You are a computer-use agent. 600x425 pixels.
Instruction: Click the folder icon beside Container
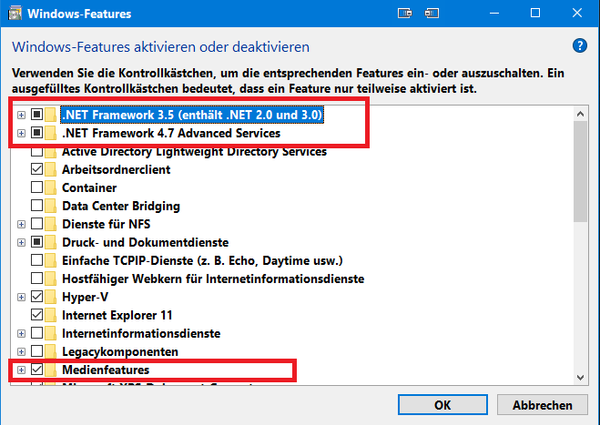(51, 188)
